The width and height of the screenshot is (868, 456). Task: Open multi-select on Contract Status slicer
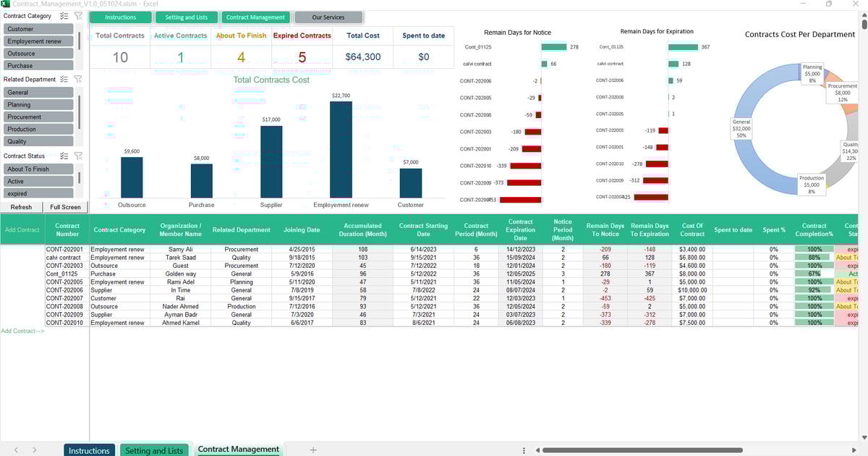click(64, 156)
